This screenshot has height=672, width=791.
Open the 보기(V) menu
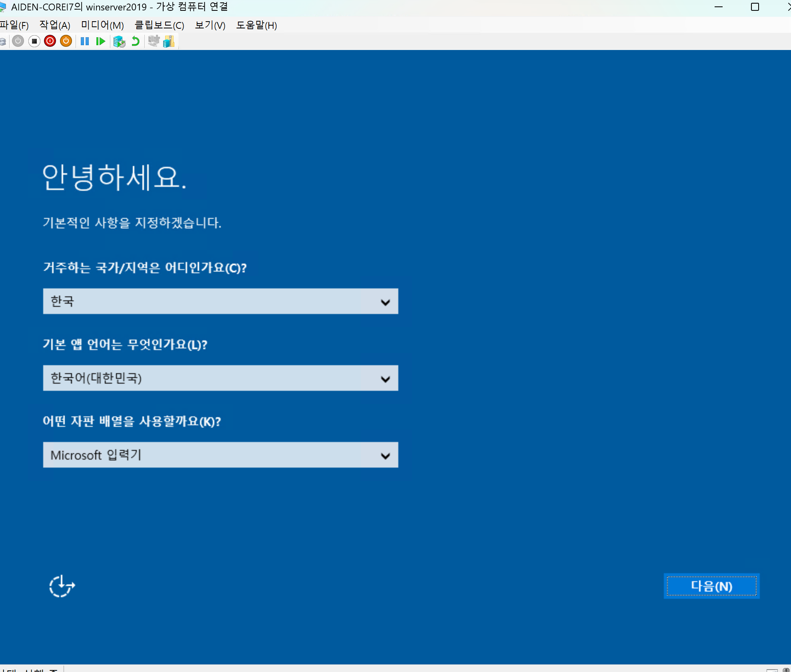(210, 25)
